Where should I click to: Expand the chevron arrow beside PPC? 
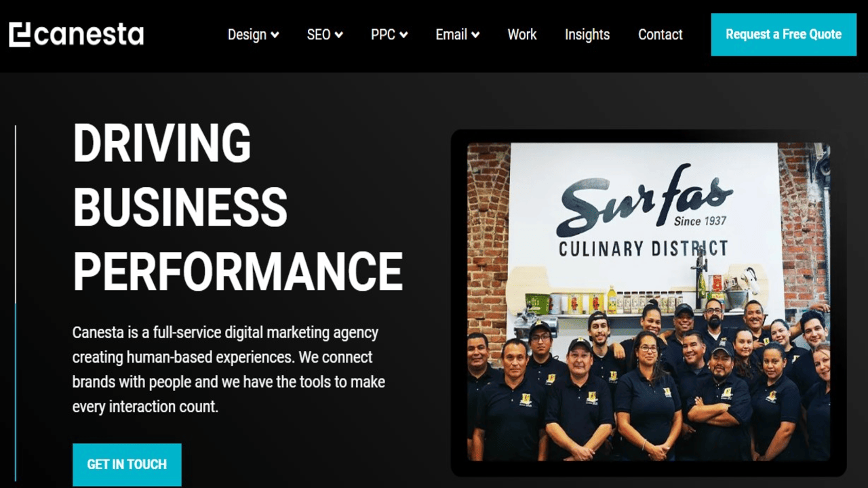pyautogui.click(x=403, y=35)
